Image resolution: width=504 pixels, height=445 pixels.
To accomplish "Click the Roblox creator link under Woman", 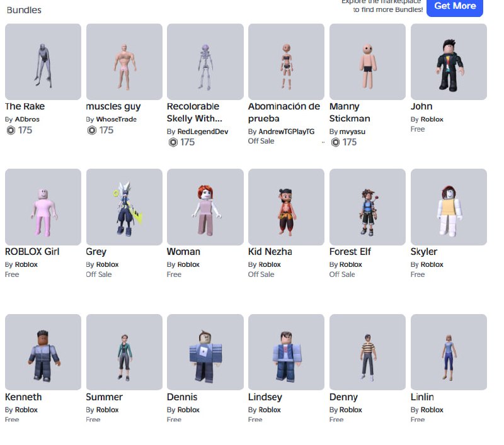I will click(x=188, y=264).
